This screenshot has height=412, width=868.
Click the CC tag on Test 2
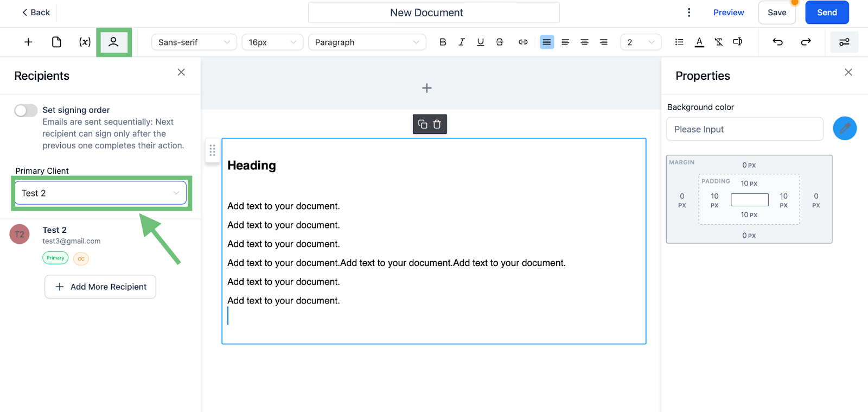point(81,259)
